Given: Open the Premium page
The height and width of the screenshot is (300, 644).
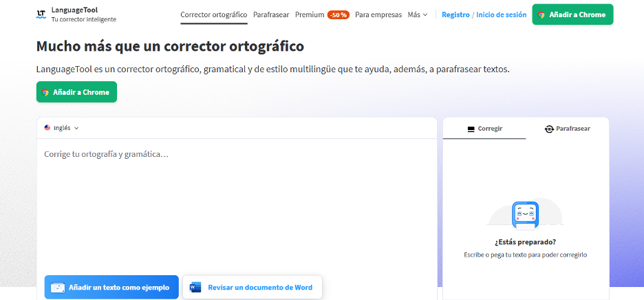Looking at the screenshot, I should [x=310, y=14].
